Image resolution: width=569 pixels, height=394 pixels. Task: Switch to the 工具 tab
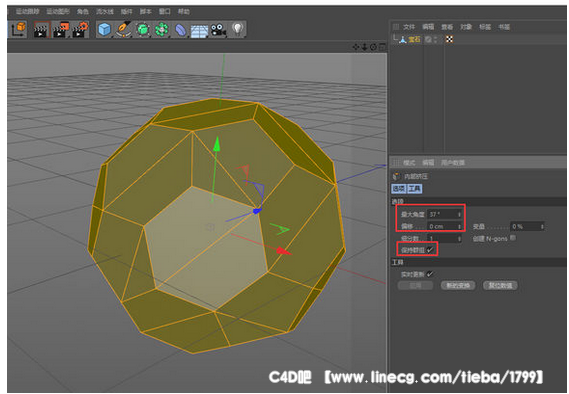tap(414, 189)
